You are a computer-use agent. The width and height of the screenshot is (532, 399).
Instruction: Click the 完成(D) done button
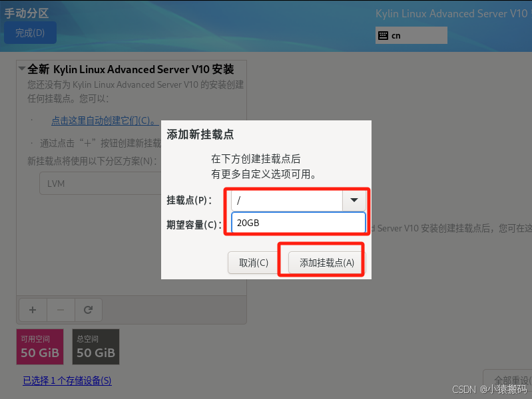tap(30, 33)
